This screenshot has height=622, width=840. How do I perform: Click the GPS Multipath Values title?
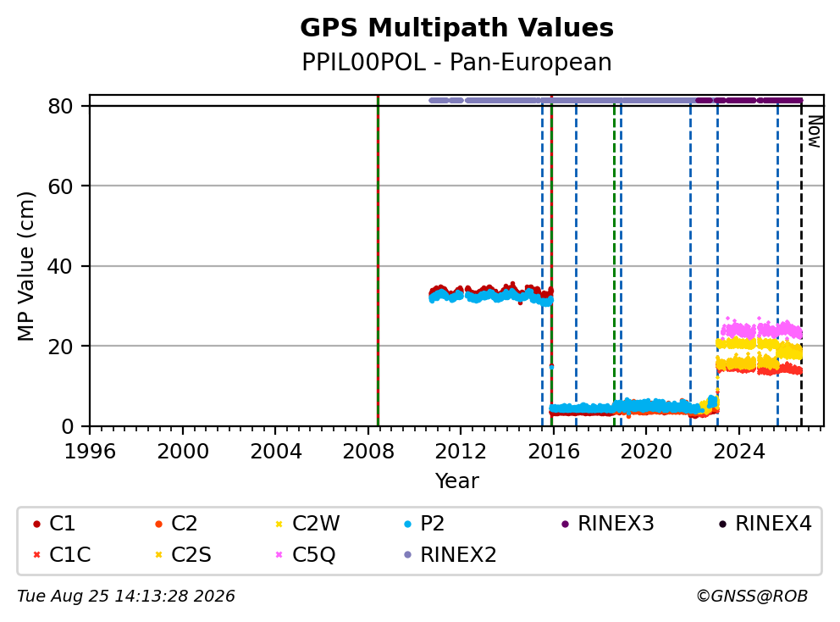[x=456, y=28]
